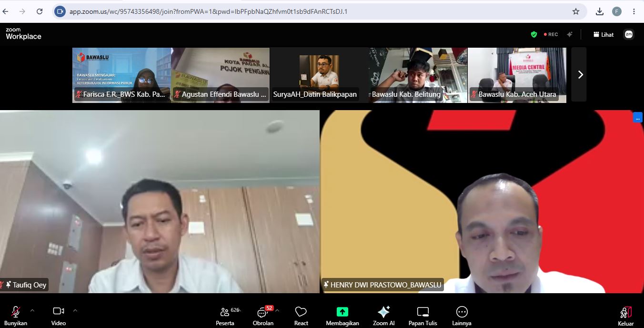Open Papan Tulis whiteboard
This screenshot has width=644, height=328.
(x=423, y=316)
